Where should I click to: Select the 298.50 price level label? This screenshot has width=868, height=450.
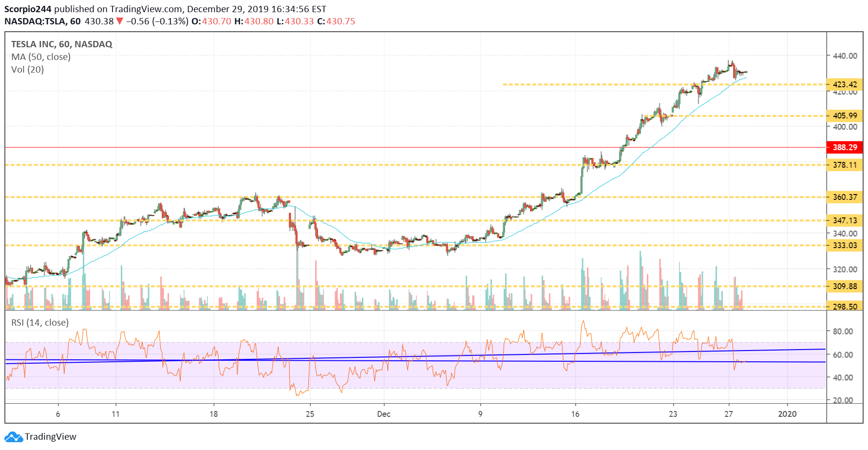[x=845, y=306]
